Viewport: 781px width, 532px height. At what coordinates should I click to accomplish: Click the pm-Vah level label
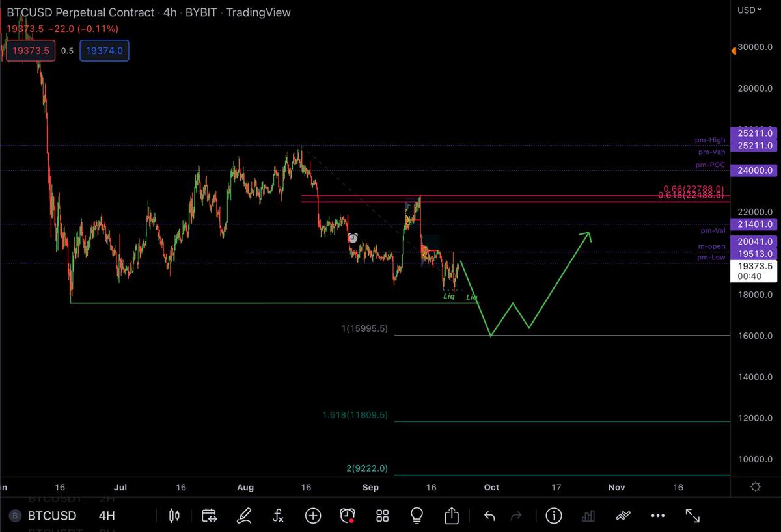tap(711, 152)
